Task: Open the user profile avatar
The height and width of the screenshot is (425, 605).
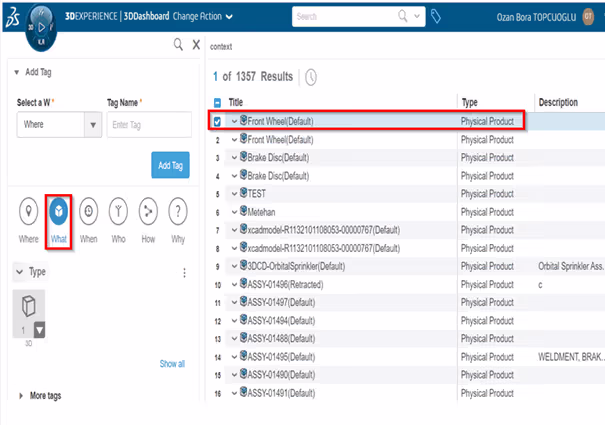Action: coord(588,17)
